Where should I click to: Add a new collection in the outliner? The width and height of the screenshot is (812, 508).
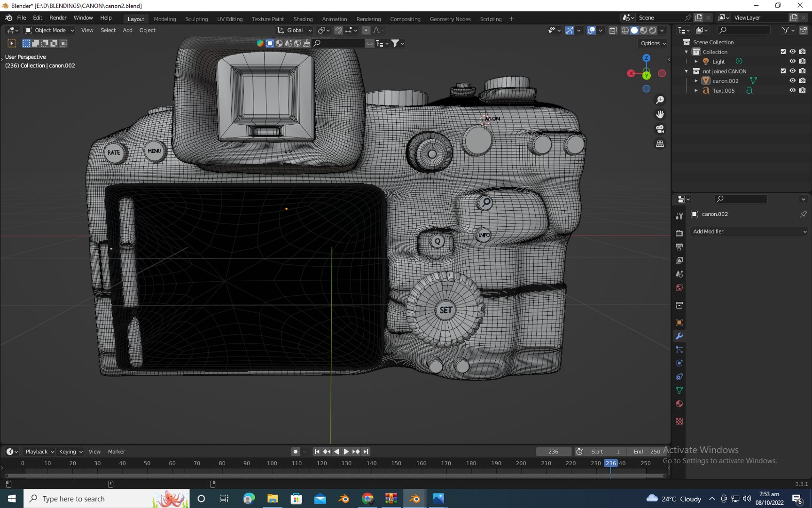click(804, 30)
